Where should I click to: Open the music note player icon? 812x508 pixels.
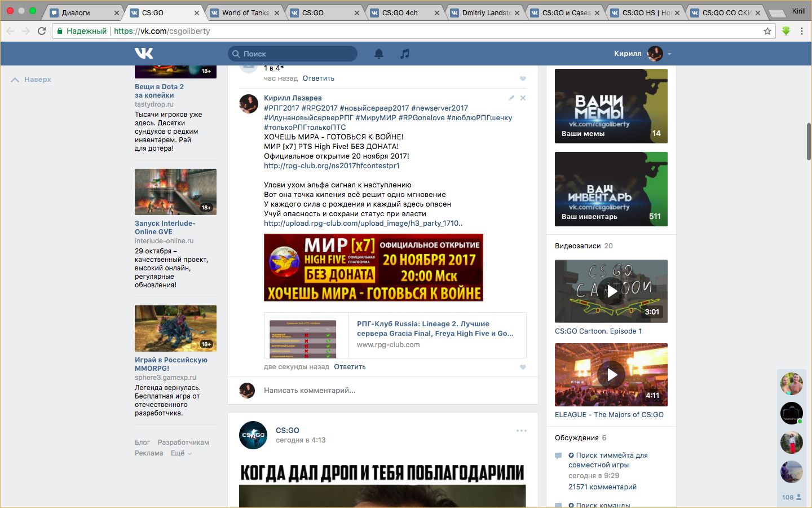click(x=404, y=54)
